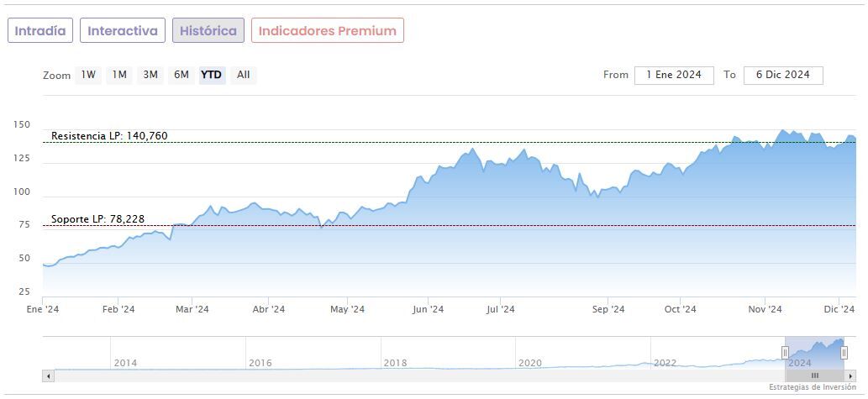Click the navigator right range handle
This screenshot has width=868, height=399.
[844, 353]
